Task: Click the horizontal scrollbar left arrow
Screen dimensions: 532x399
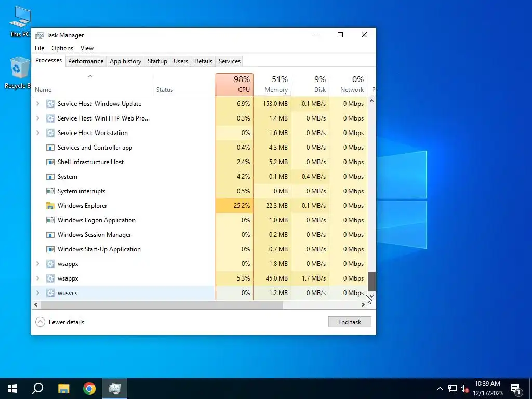Action: pos(36,304)
